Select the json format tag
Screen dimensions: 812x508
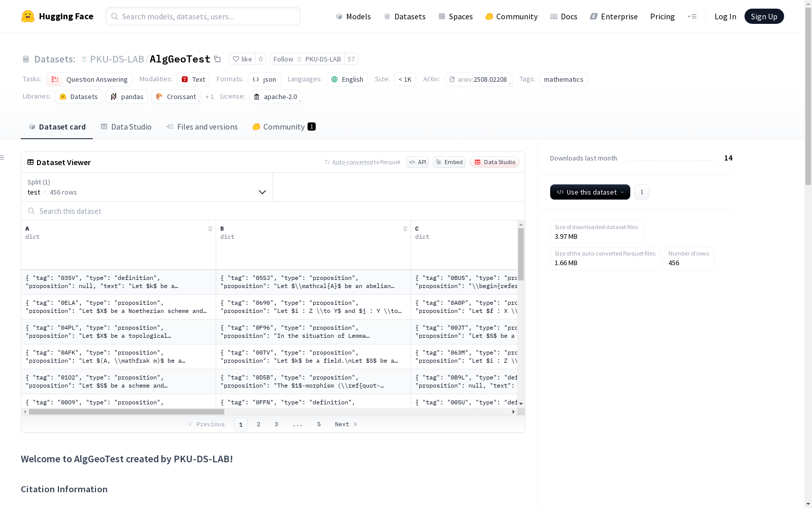(x=264, y=79)
